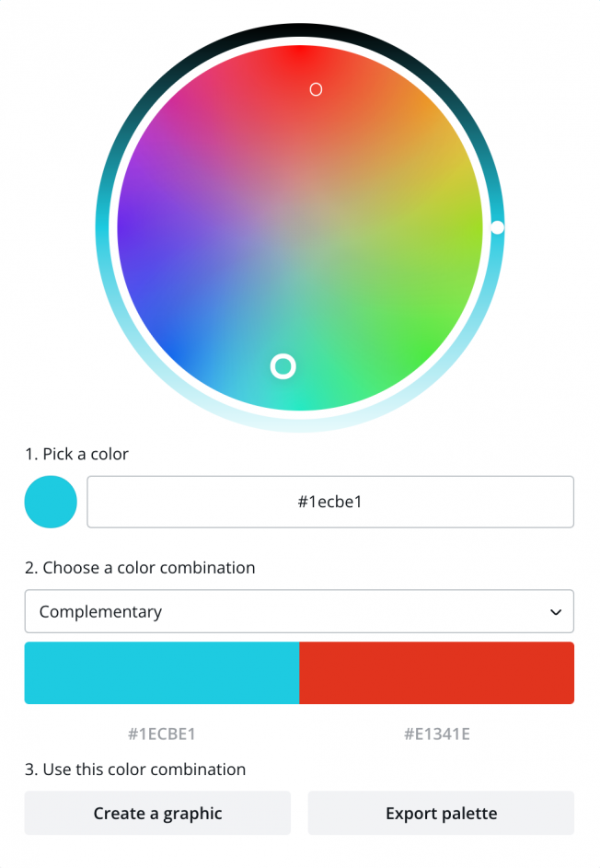The image size is (600, 868).
Task: Click the hex color input field
Action: click(329, 502)
